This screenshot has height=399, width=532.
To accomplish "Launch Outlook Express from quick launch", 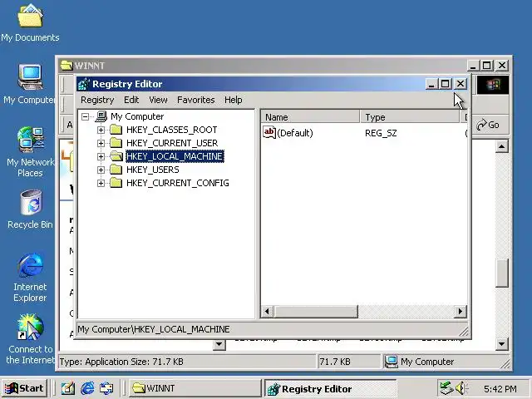I will 106,388.
